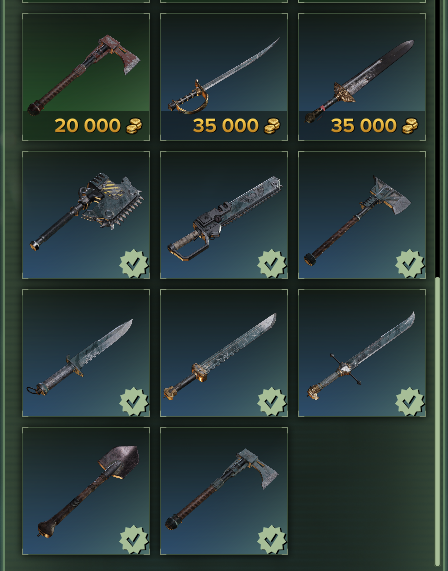Click the owned checkmark badge on the chainsword
Screen dimensions: 448x571
coord(272,264)
